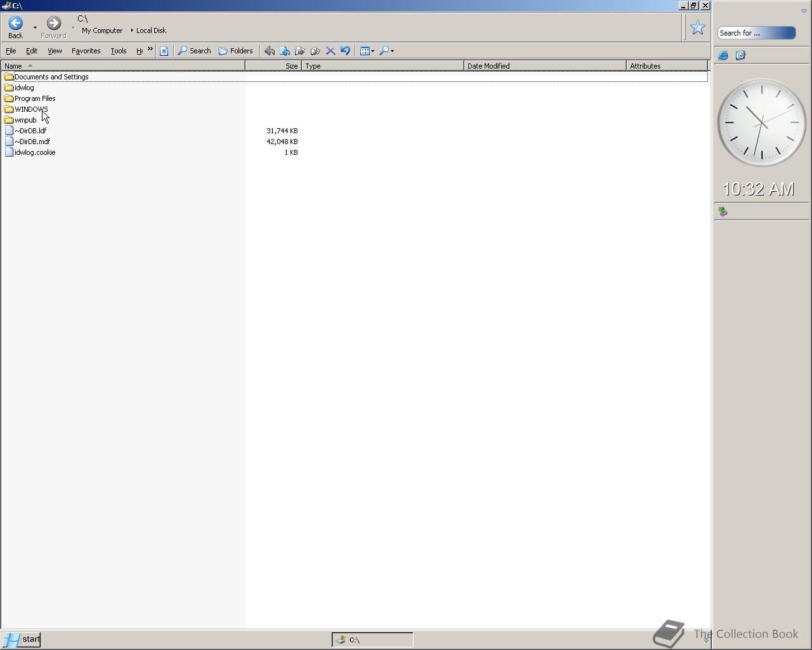Click the Documents and Settings folder icon
Viewport: 812px width, 650px height.
click(9, 77)
